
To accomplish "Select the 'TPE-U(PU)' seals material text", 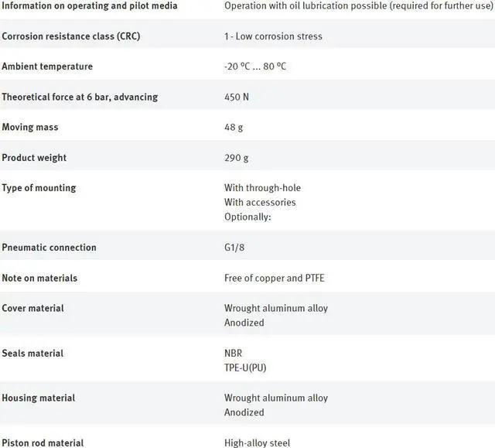I will (x=245, y=368).
